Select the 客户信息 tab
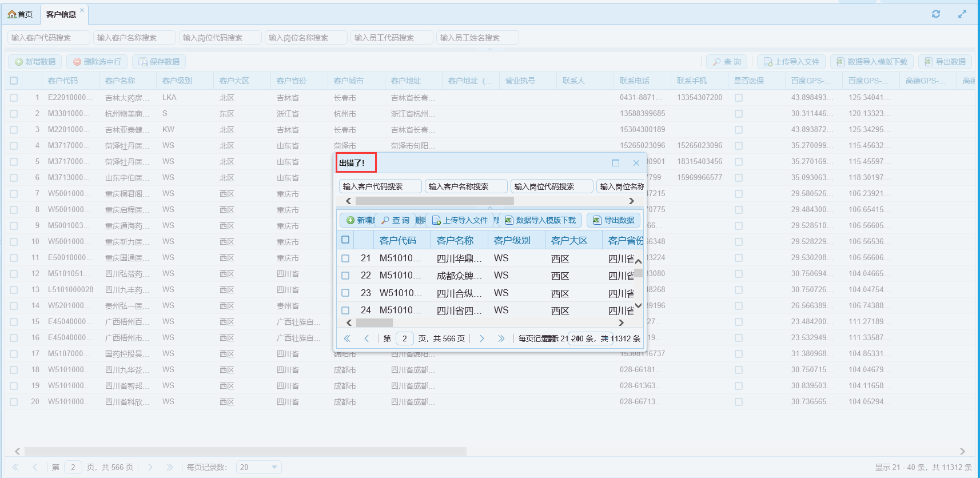The width and height of the screenshot is (980, 478). click(61, 14)
